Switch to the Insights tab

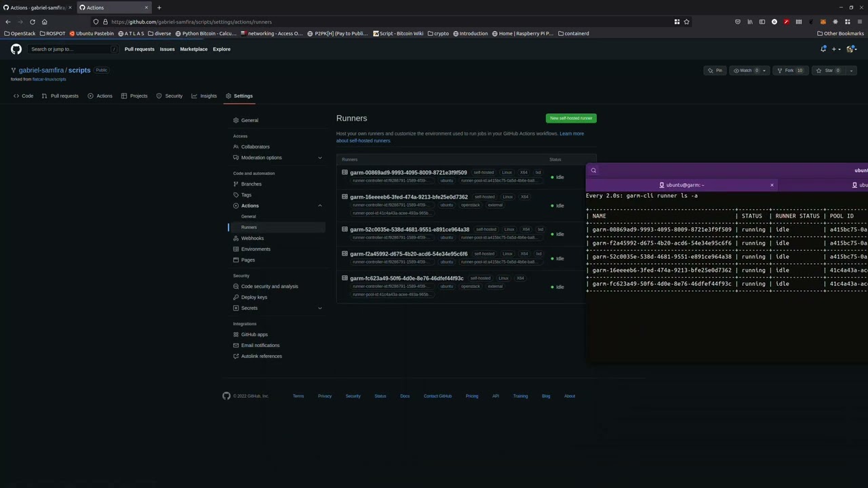click(x=204, y=96)
